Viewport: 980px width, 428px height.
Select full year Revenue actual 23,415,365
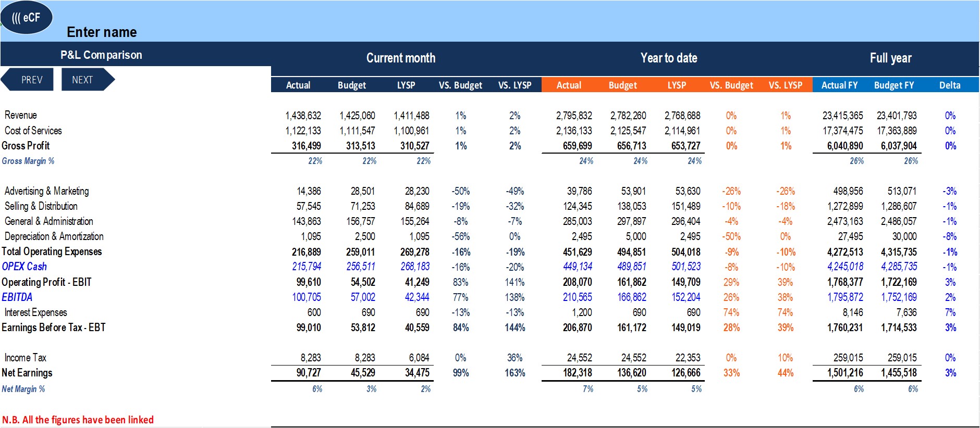pyautogui.click(x=842, y=116)
